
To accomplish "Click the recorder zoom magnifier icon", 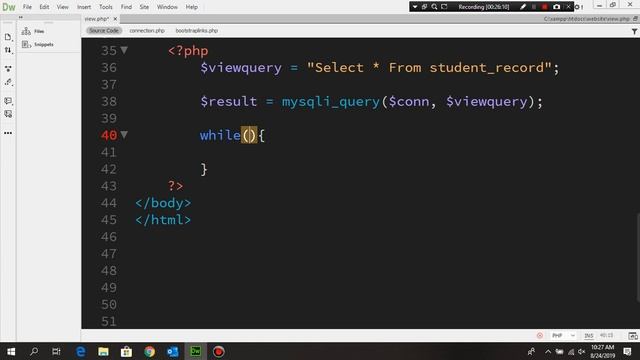I will [434, 7].
